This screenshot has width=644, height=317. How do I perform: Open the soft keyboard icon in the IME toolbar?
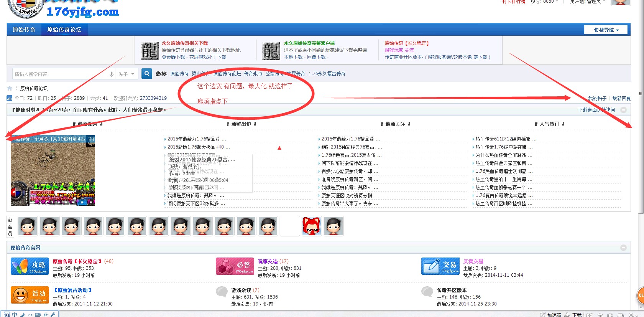coord(38,314)
